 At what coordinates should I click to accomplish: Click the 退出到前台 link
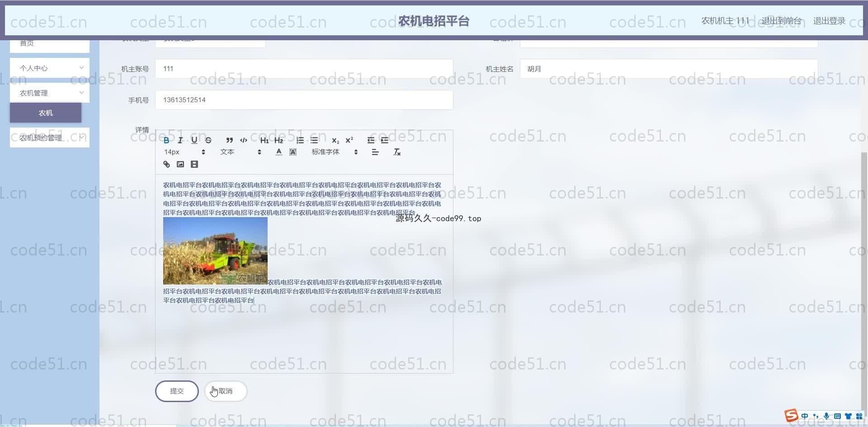click(x=781, y=21)
